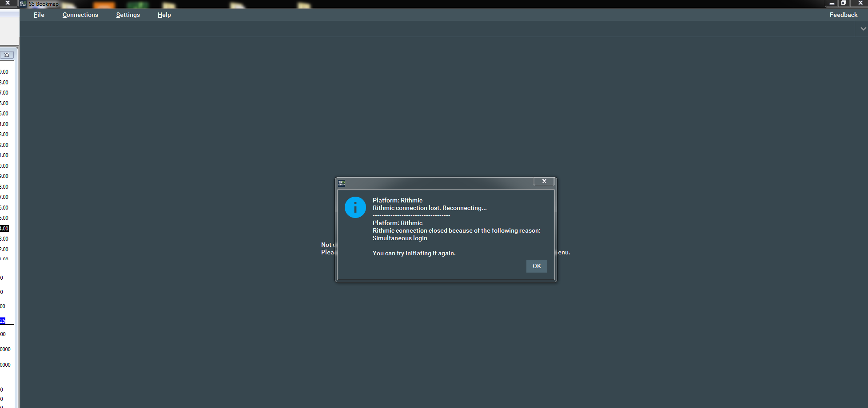The height and width of the screenshot is (408, 868).
Task: Click the "Simultaneous login" reason text
Action: click(400, 238)
